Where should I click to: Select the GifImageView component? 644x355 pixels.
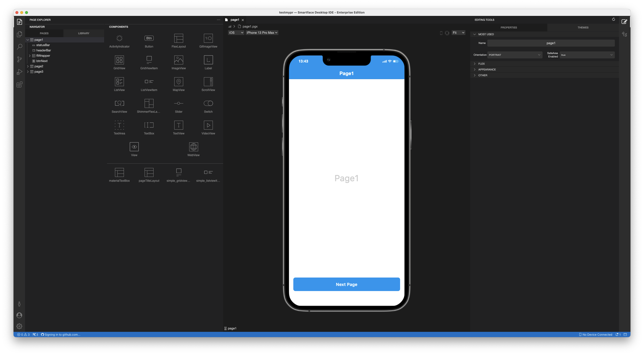click(208, 41)
